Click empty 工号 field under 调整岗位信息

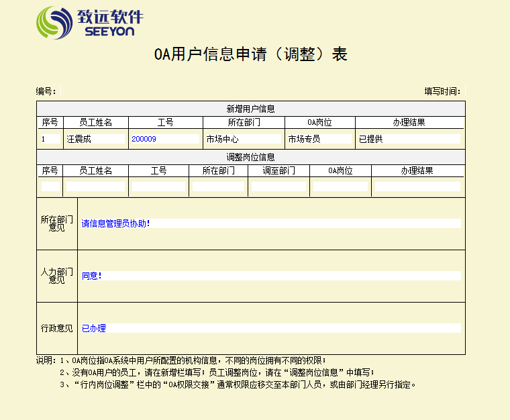pyautogui.click(x=158, y=187)
